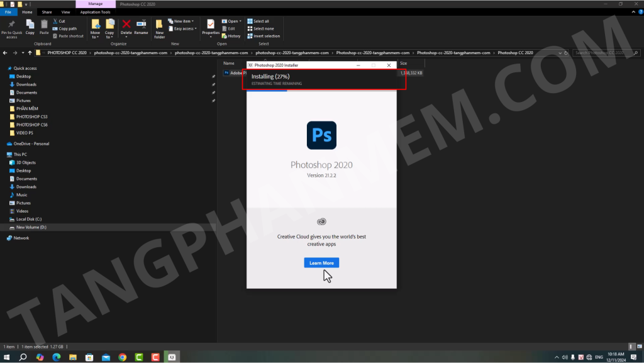The image size is (644, 363).
Task: Click Select all in ribbon
Action: [260, 21]
